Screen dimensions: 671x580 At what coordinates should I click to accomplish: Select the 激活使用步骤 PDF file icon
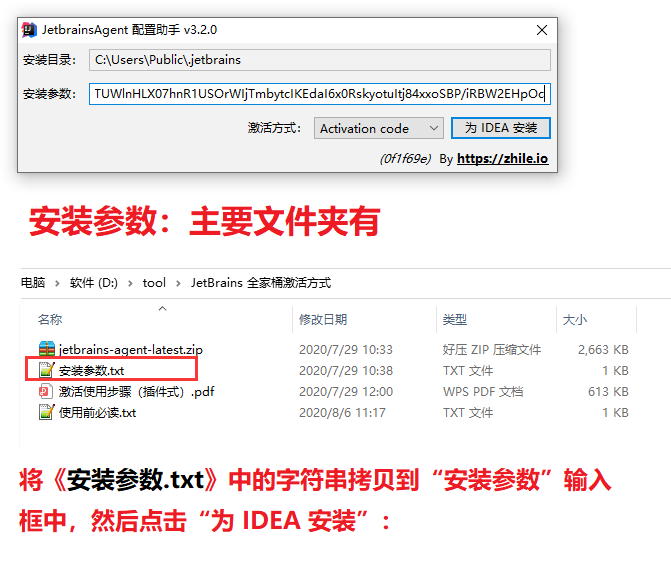[x=46, y=392]
